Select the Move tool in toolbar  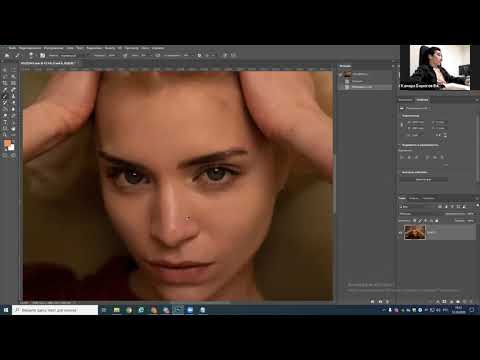pos(5,71)
